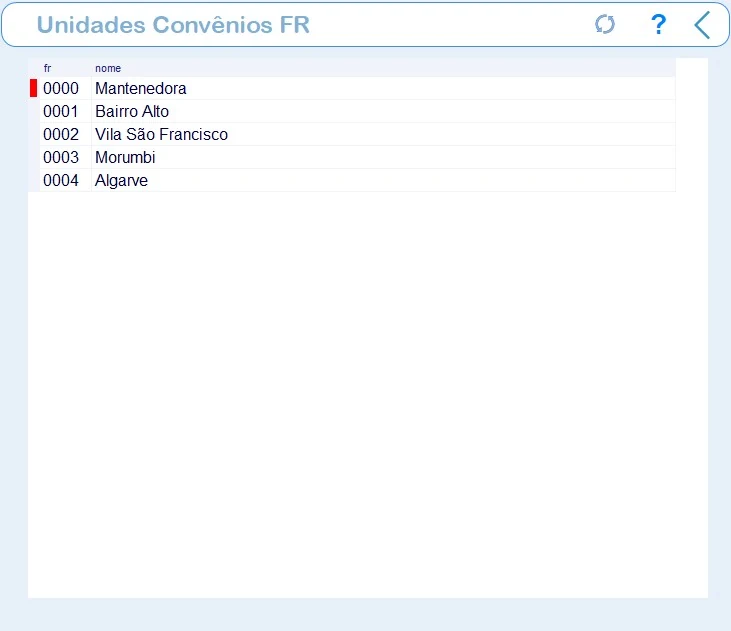The height and width of the screenshot is (631, 731).
Task: Go back using the left chevron icon
Action: [702, 25]
